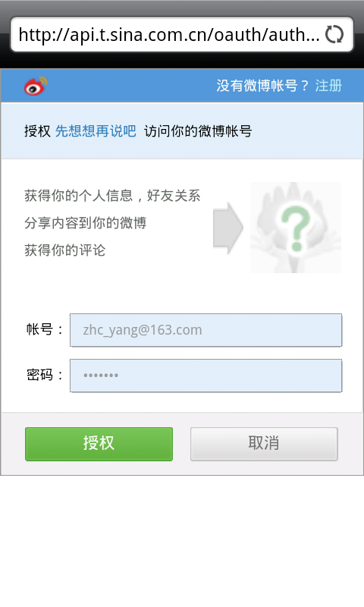Image resolution: width=364 pixels, height=607 pixels.
Task: Open the 先想想再说吧 app link
Action: click(96, 131)
